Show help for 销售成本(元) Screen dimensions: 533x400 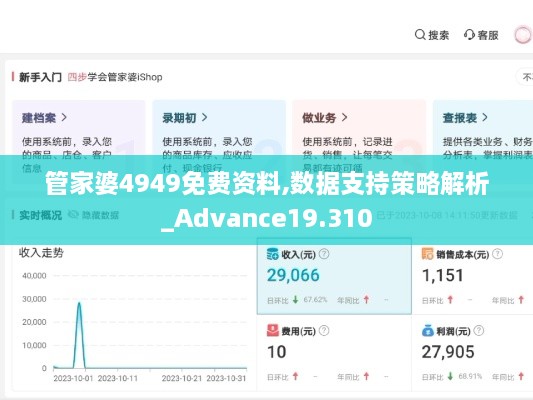(x=497, y=254)
